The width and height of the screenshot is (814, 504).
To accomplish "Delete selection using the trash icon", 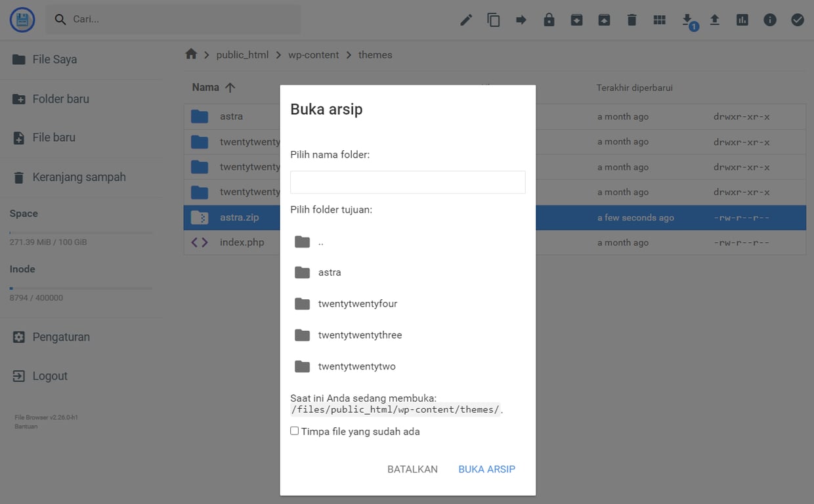I will tap(632, 20).
